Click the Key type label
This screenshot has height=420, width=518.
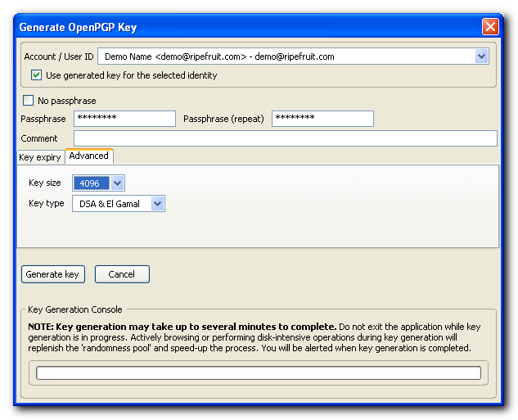click(x=47, y=203)
